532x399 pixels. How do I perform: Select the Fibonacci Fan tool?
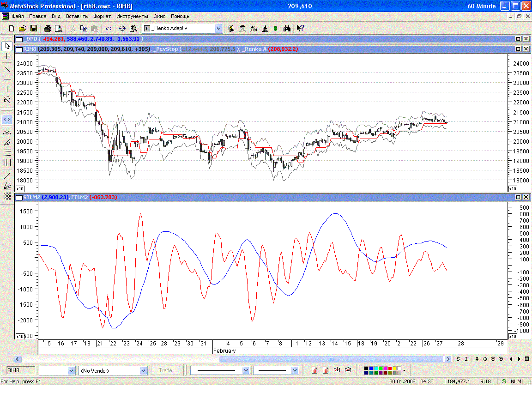pos(7,143)
